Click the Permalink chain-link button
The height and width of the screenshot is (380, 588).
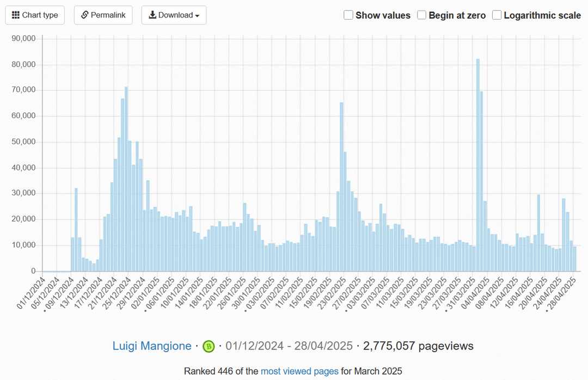click(103, 15)
